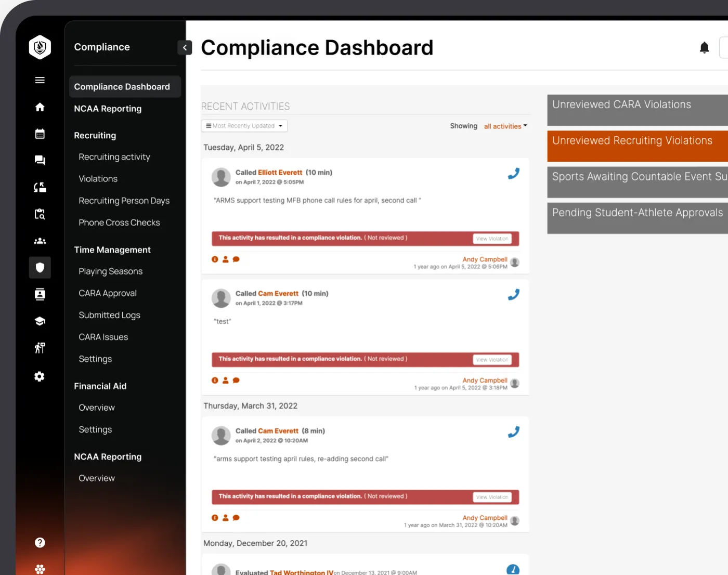Image resolution: width=728 pixels, height=575 pixels.
Task: Open the Elliott Everett name link
Action: pos(280,173)
